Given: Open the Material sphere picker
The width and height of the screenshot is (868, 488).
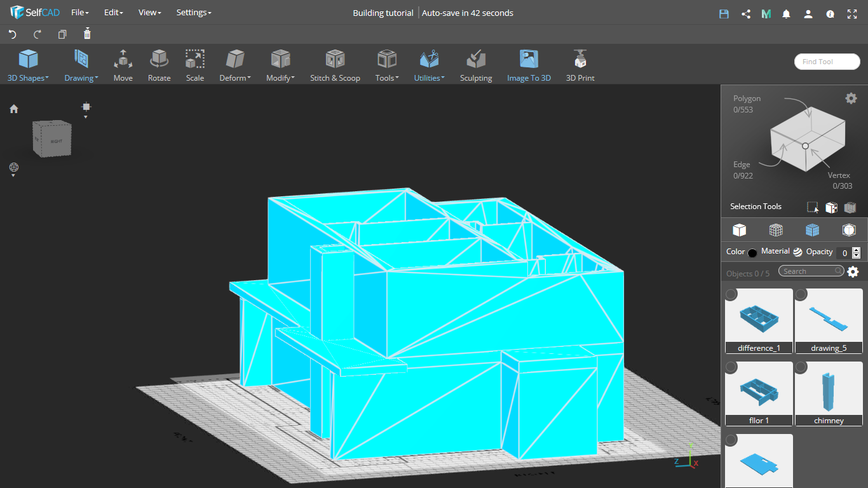Looking at the screenshot, I should coord(797,252).
